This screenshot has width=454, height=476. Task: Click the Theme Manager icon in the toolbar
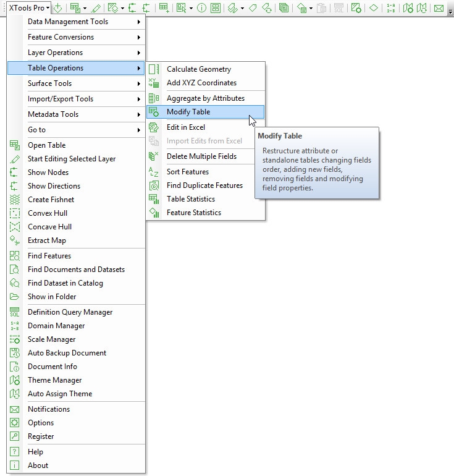pos(408,8)
